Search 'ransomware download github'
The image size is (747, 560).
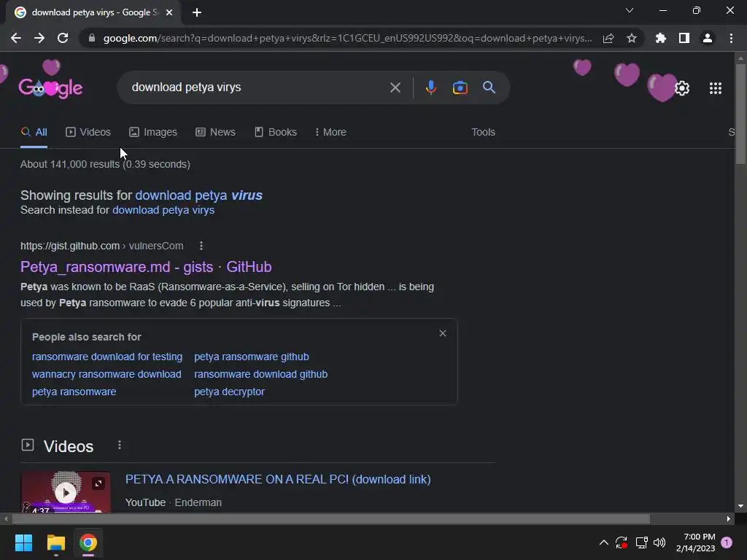tap(260, 374)
